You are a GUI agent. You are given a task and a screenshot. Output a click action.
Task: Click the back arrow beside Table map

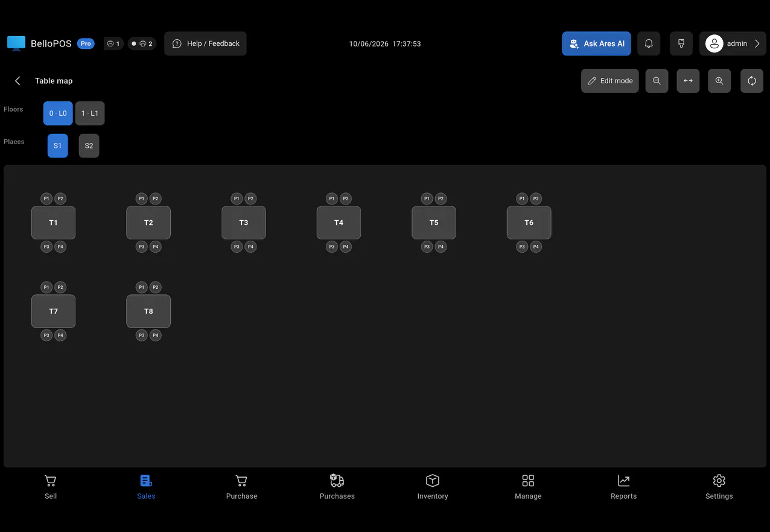17,81
